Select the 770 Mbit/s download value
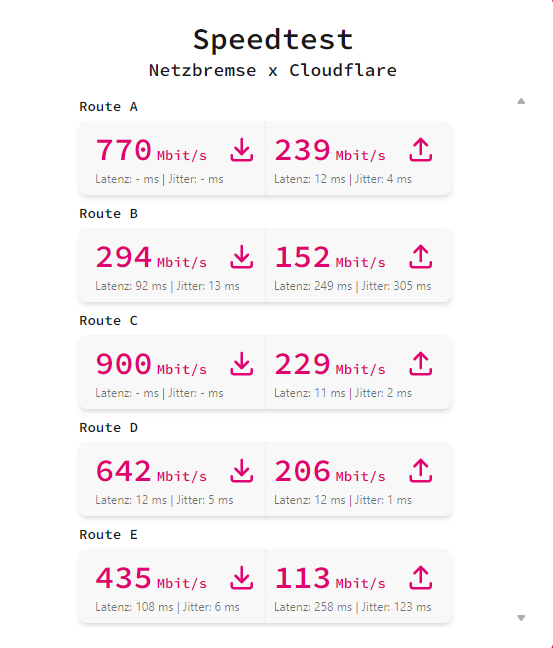Viewport: 553px width, 648px height. pyautogui.click(x=151, y=150)
